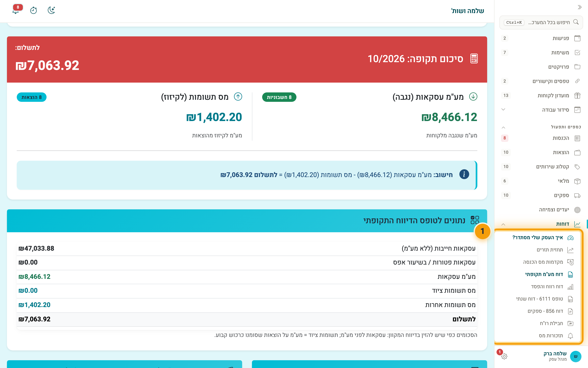This screenshot has width=588, height=368.
Task: Collapse the sidebar with double chevron
Action: [x=579, y=7]
